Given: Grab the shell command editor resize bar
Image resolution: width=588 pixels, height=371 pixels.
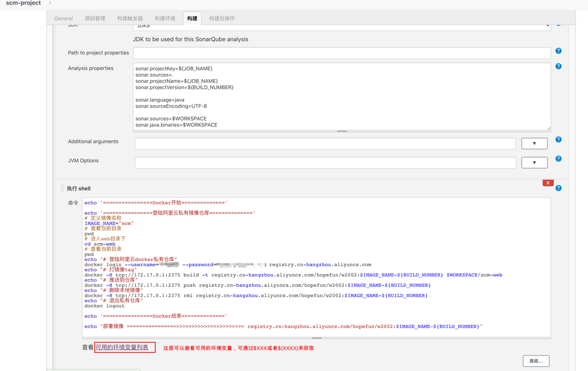Looking at the screenshot, I should coord(316,338).
